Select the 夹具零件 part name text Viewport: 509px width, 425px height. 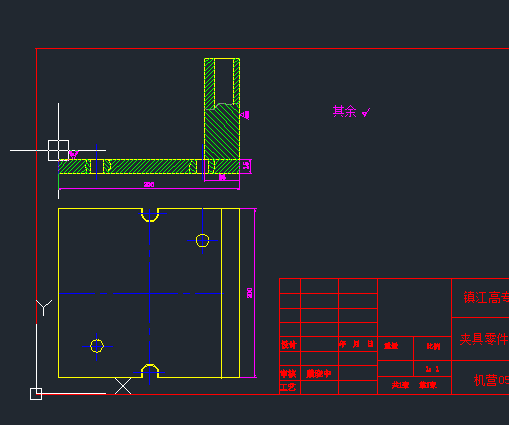tap(484, 339)
